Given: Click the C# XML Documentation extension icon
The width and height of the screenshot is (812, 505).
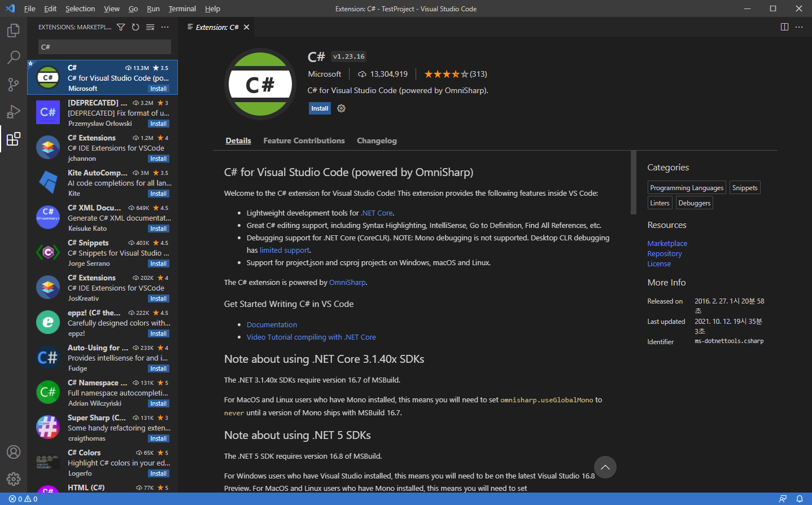Looking at the screenshot, I should click(x=48, y=217).
